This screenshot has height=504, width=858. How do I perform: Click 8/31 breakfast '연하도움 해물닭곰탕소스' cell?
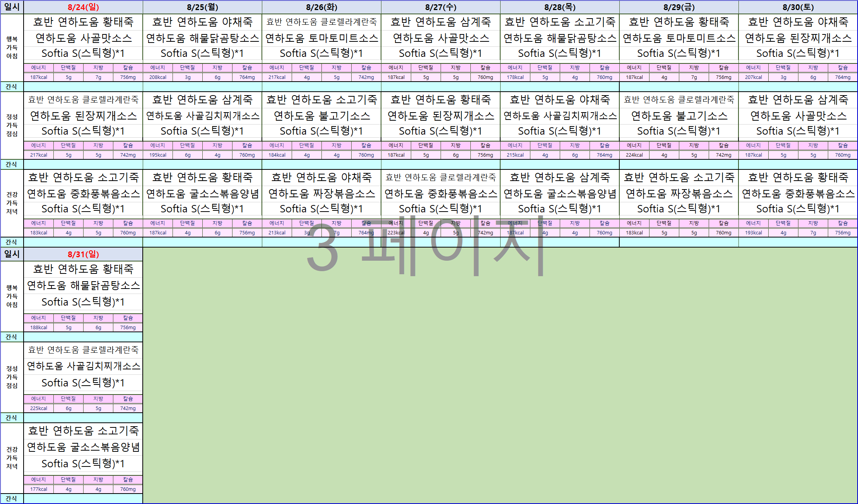click(83, 285)
